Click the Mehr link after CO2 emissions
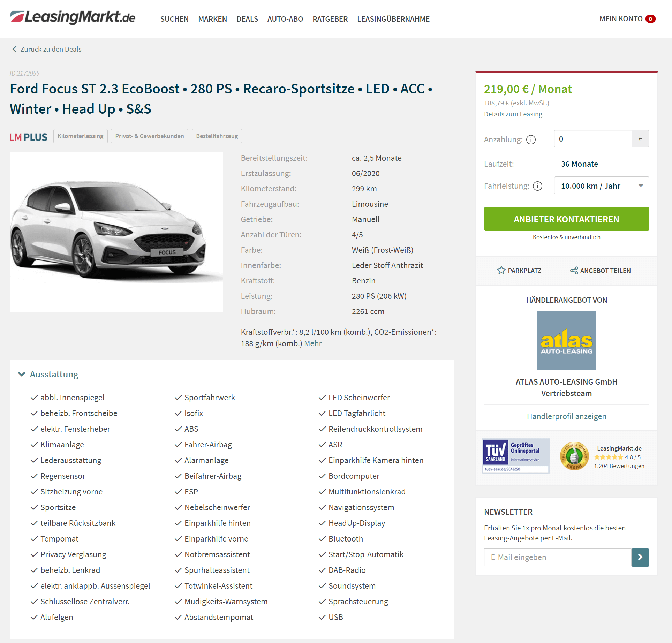672x643 pixels. point(313,343)
